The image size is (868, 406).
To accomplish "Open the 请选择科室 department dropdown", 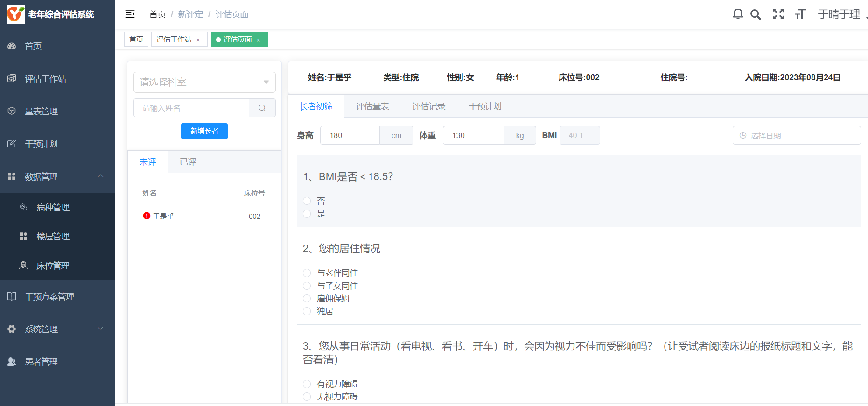I will tap(204, 82).
